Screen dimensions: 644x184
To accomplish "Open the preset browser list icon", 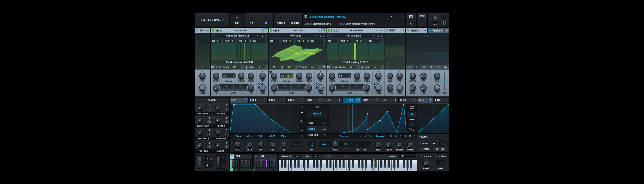I will point(411,16).
